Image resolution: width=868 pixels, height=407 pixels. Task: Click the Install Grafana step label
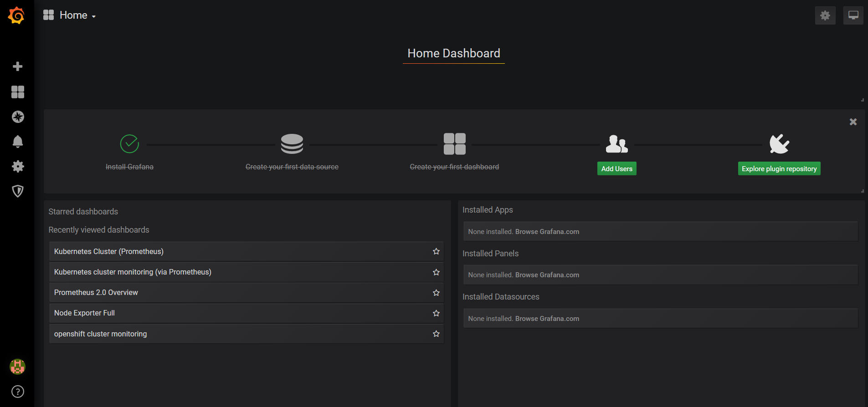click(129, 167)
